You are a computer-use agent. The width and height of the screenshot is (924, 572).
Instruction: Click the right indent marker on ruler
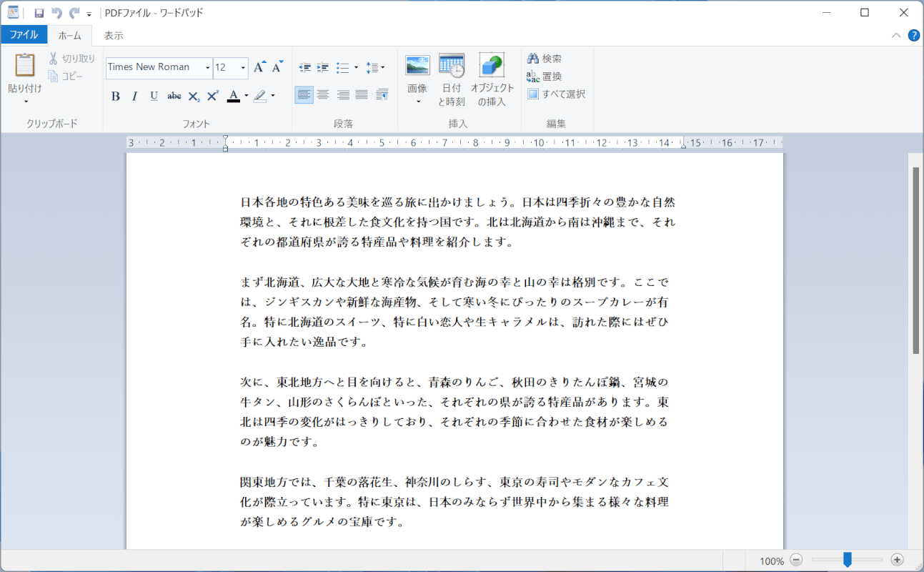(x=683, y=145)
